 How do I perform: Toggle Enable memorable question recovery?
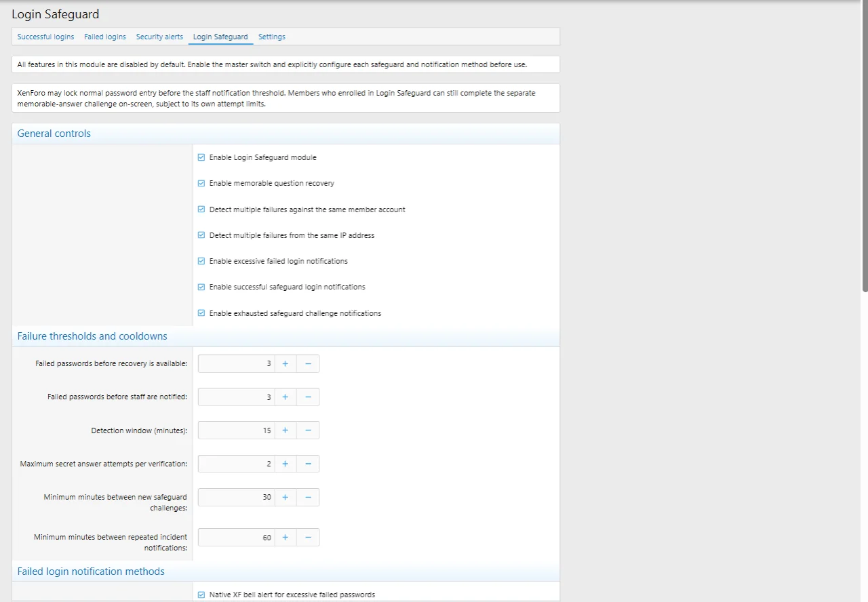click(201, 183)
